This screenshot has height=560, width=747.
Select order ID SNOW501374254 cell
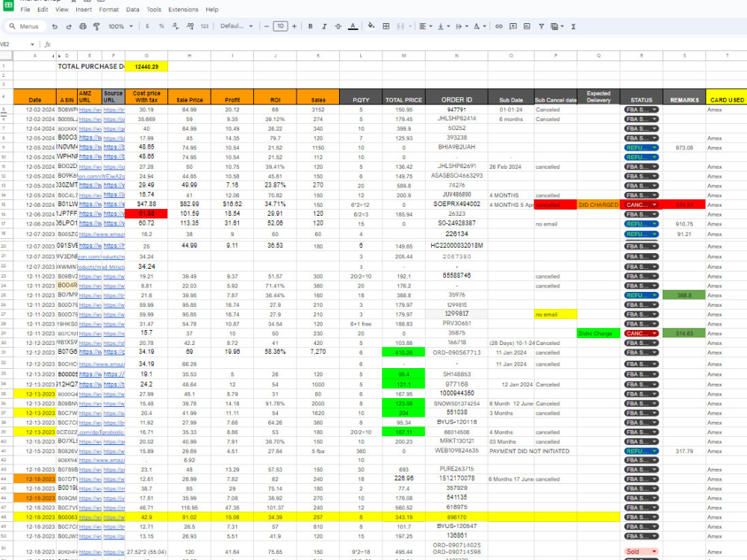(456, 403)
